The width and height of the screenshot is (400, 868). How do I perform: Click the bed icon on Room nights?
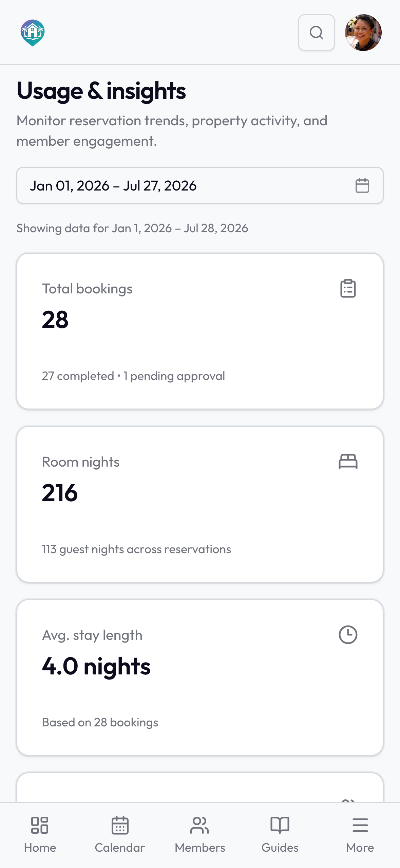pyautogui.click(x=348, y=462)
